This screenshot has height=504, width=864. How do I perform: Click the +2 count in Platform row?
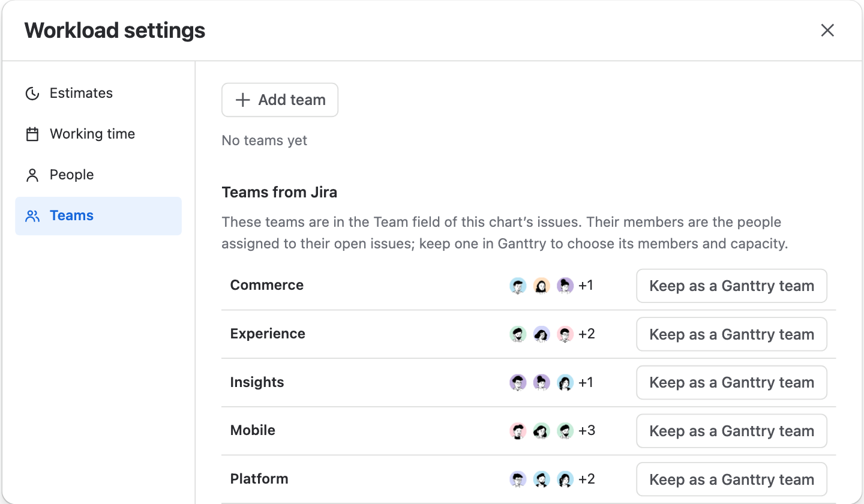point(587,479)
